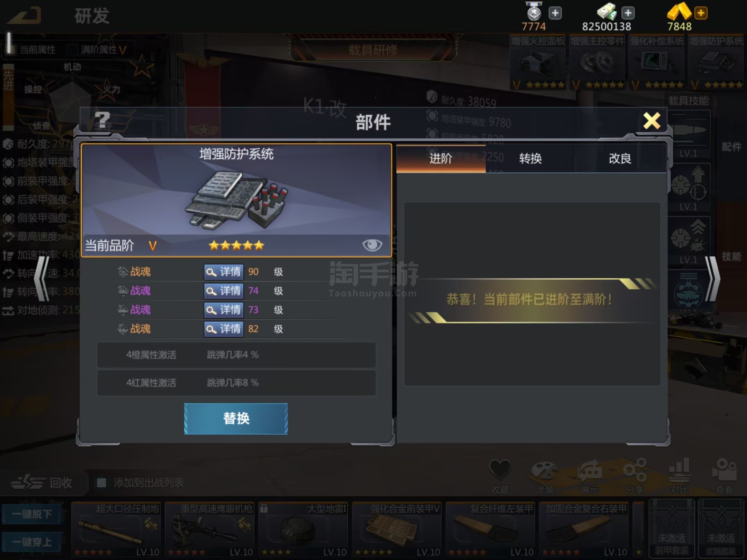Check 添加到出战列表 checkbox

(101, 483)
